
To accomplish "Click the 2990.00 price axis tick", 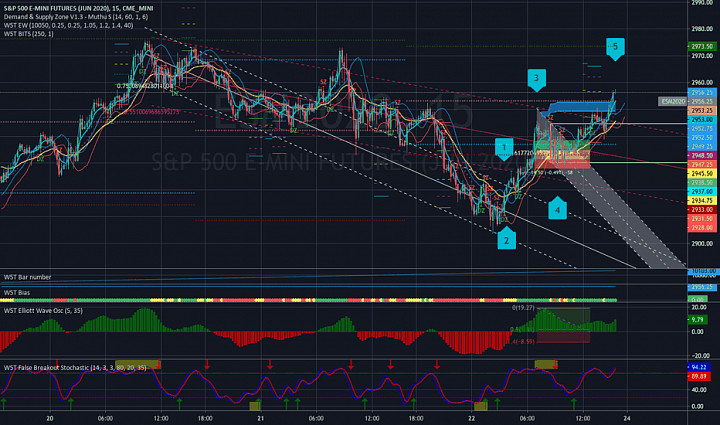I will pyautogui.click(x=702, y=3).
